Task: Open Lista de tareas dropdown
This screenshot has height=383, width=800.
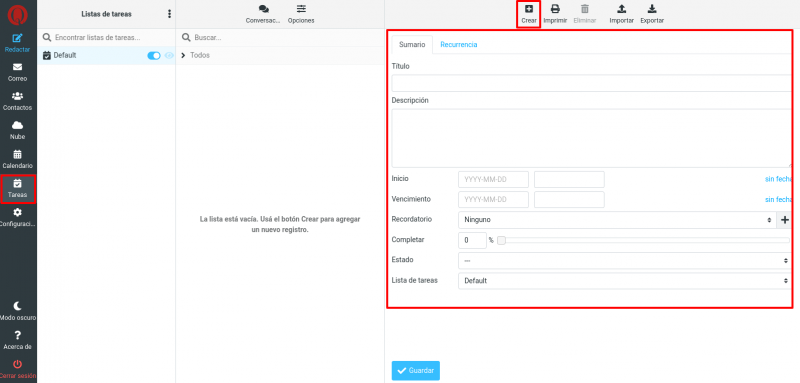Action: pyautogui.click(x=624, y=280)
